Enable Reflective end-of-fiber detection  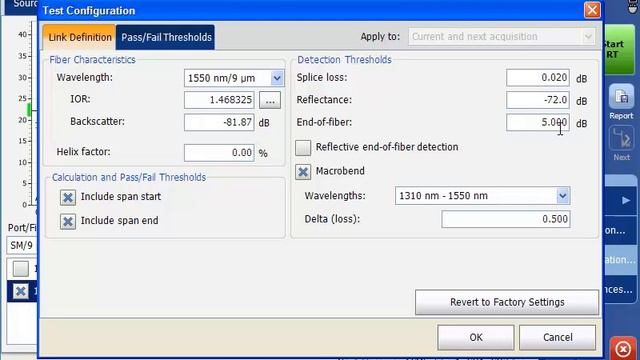(x=303, y=147)
